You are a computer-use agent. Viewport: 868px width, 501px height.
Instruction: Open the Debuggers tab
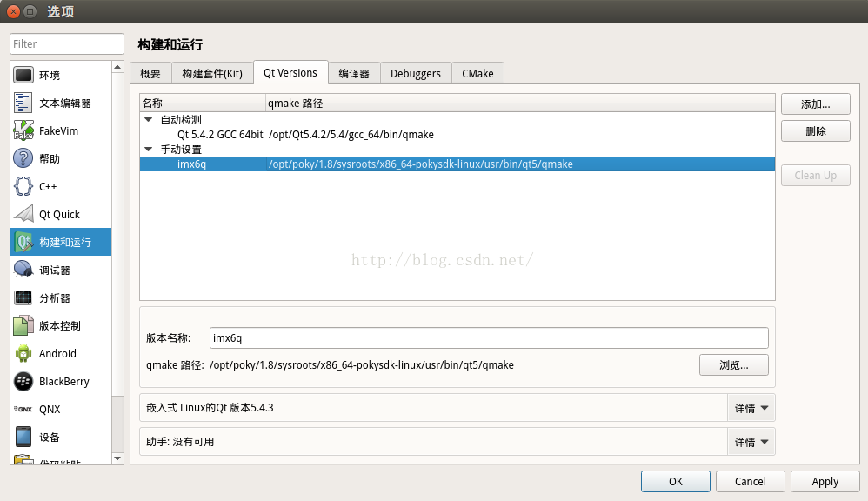coord(416,74)
